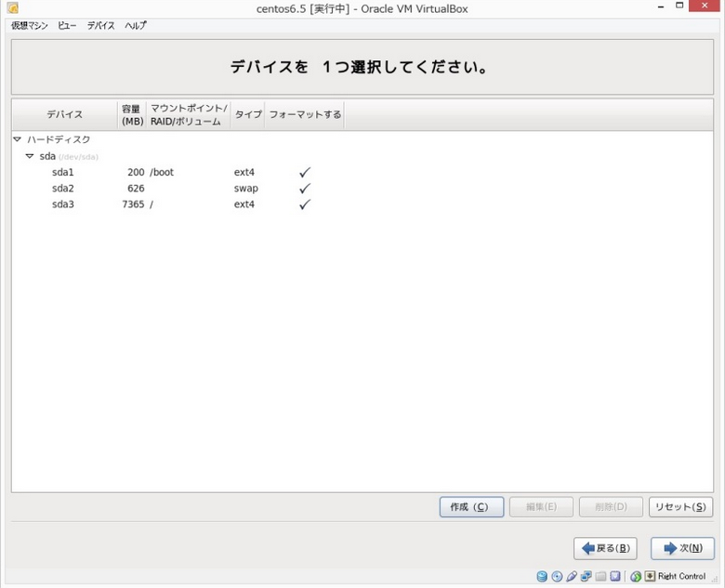
Task: Click the 編集(E) button
Action: [x=542, y=507]
